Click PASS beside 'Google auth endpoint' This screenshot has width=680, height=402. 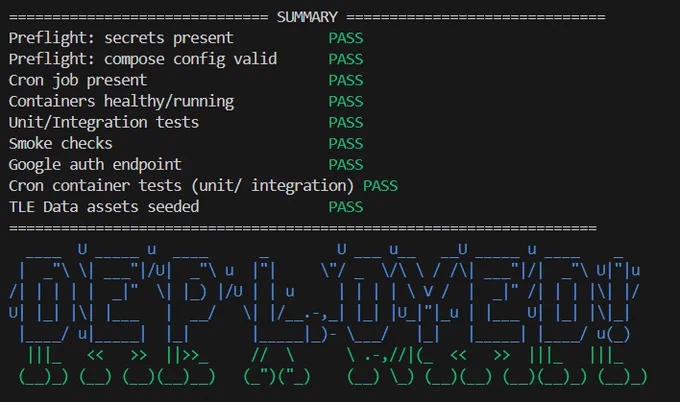(346, 165)
